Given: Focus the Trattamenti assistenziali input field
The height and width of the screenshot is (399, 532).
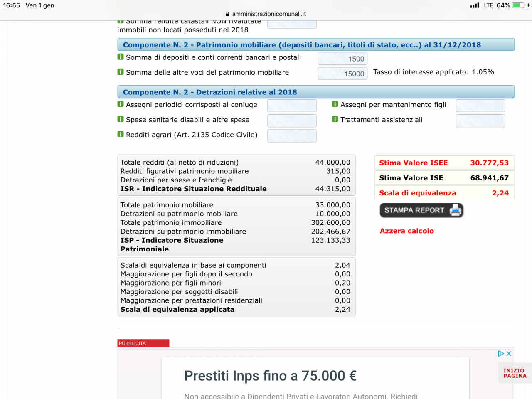Looking at the screenshot, I should [x=480, y=121].
